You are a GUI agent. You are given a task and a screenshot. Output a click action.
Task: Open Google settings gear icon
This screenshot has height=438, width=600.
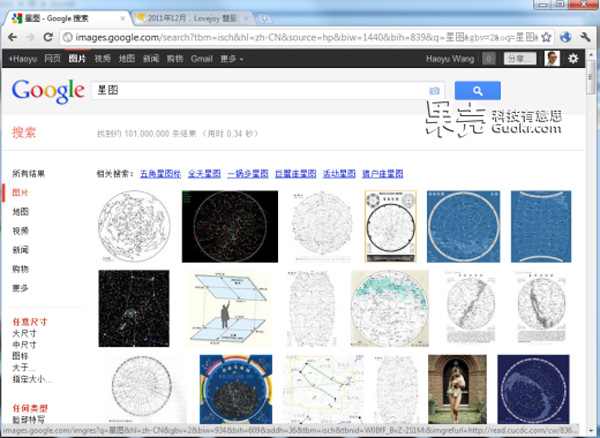click(x=573, y=59)
